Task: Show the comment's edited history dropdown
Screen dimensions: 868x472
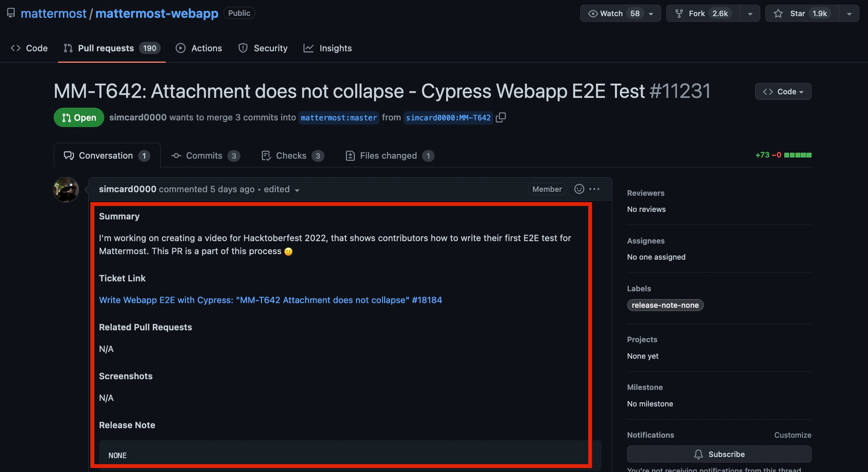Action: point(281,189)
